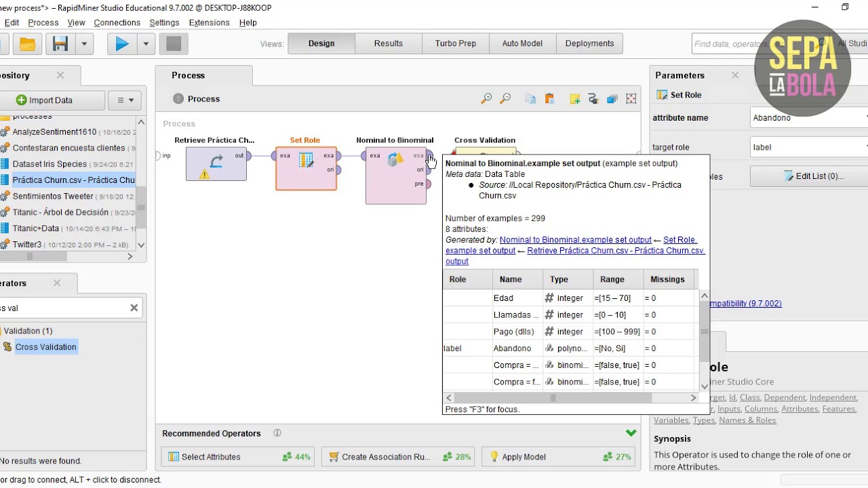Open the View menu
This screenshot has width=868, height=488.
[76, 22]
